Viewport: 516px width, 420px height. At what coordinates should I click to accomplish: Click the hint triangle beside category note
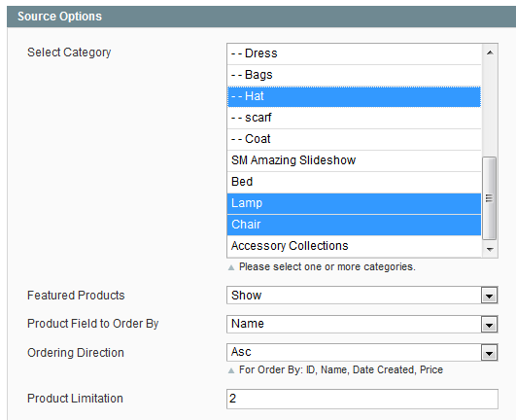tap(231, 267)
